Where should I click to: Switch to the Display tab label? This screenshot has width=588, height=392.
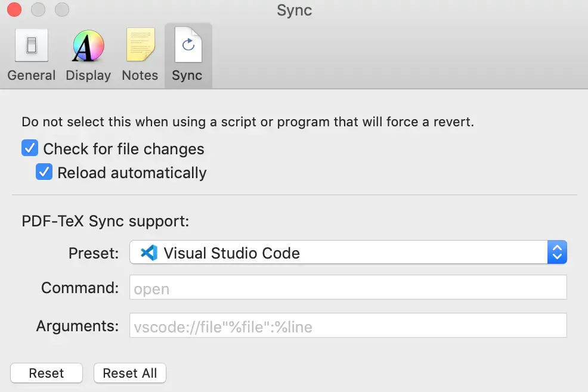click(x=88, y=76)
